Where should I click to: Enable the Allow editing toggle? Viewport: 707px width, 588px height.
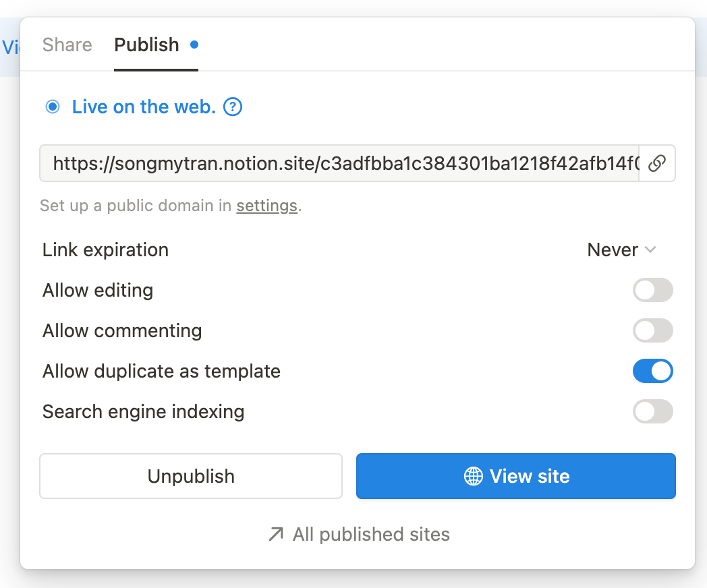pyautogui.click(x=652, y=290)
